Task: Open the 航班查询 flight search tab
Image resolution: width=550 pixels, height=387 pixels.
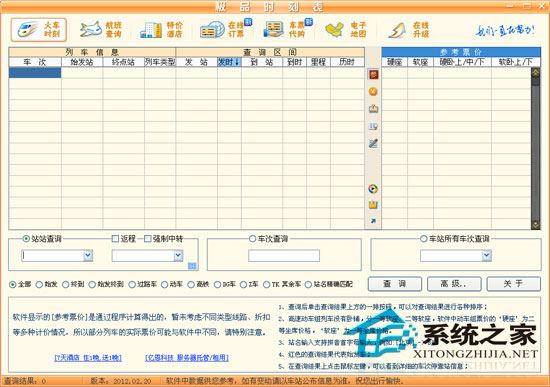Action: click(x=101, y=30)
